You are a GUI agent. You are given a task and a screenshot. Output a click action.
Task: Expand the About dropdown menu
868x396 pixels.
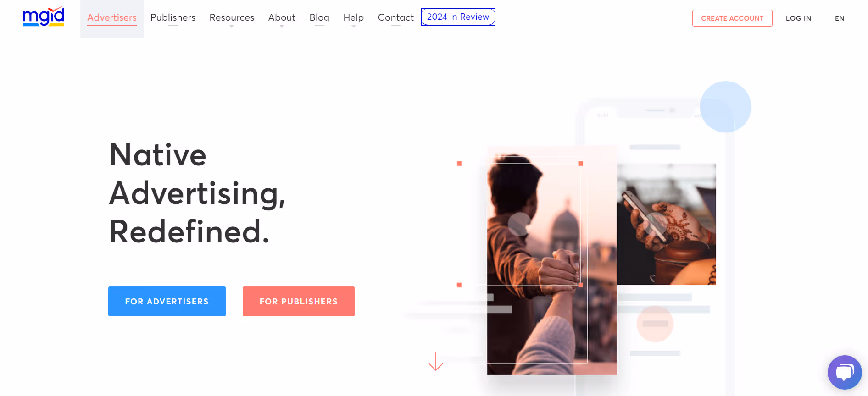(x=282, y=18)
